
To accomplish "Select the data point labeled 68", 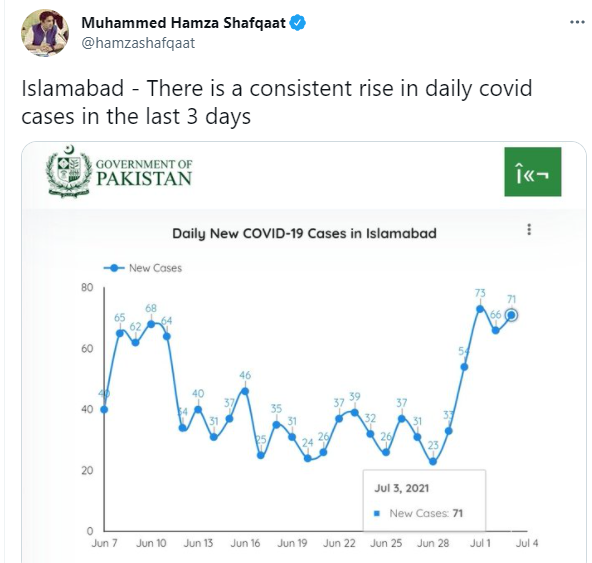I will pos(151,324).
